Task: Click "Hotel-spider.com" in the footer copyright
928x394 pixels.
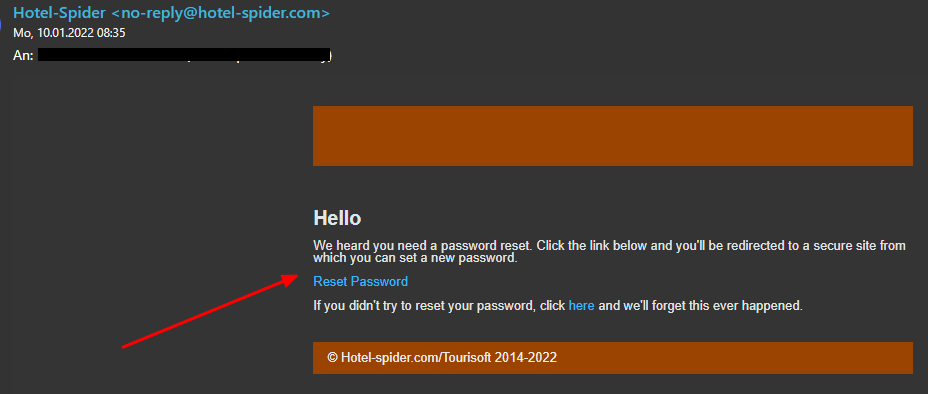Action: pyautogui.click(x=389, y=357)
